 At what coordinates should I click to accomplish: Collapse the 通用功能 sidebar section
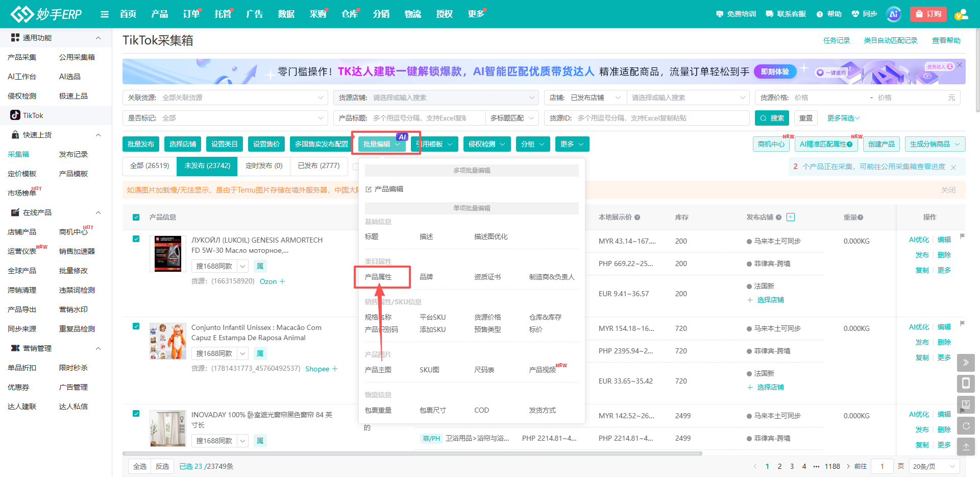point(99,38)
